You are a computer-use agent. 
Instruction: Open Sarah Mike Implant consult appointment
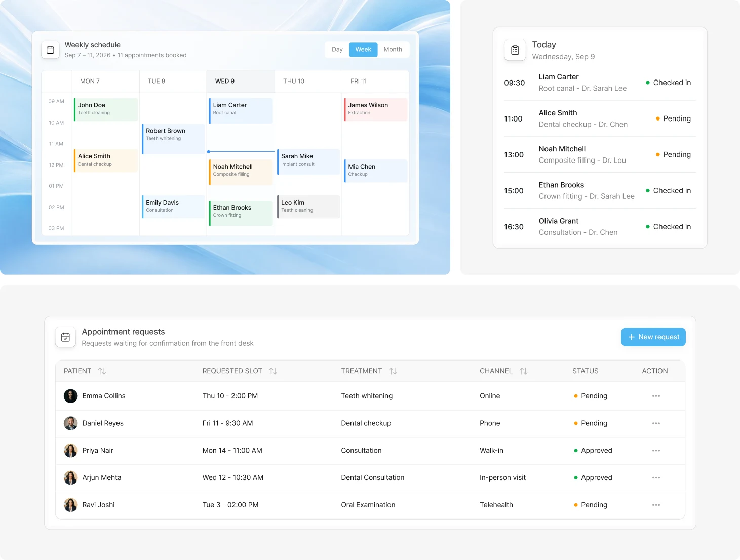tap(308, 162)
